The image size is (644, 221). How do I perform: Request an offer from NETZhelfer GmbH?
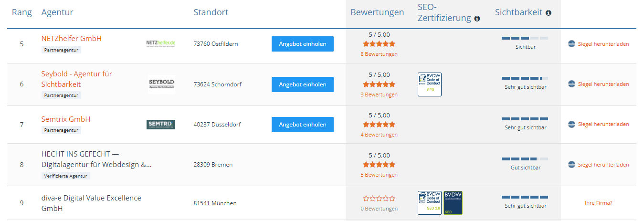303,44
